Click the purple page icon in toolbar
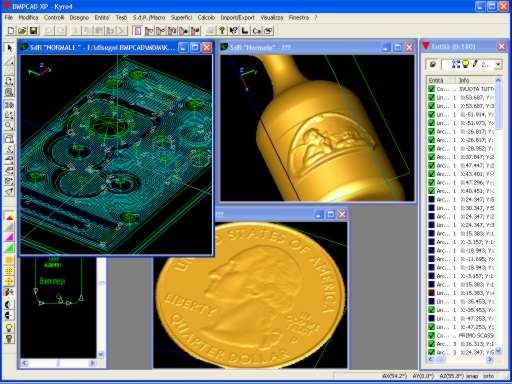Image resolution: width=512 pixels, height=384 pixels. click(137, 31)
